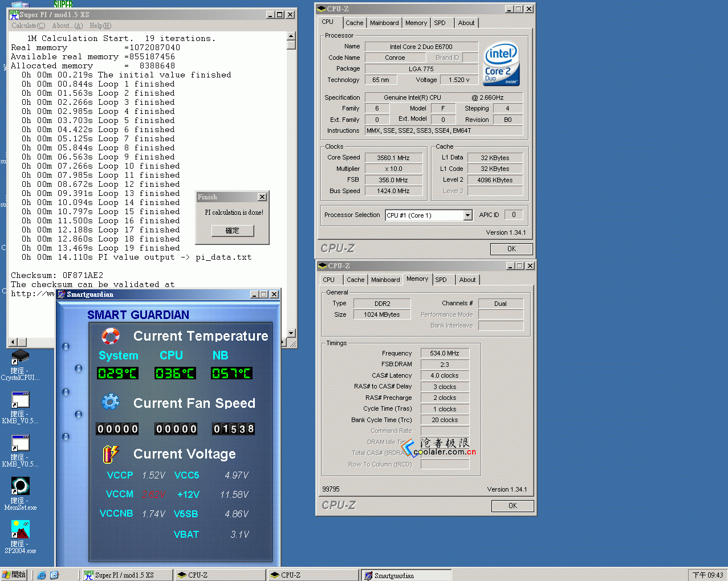Click the CAS# Latency value 4.0 clocks

coord(445,375)
